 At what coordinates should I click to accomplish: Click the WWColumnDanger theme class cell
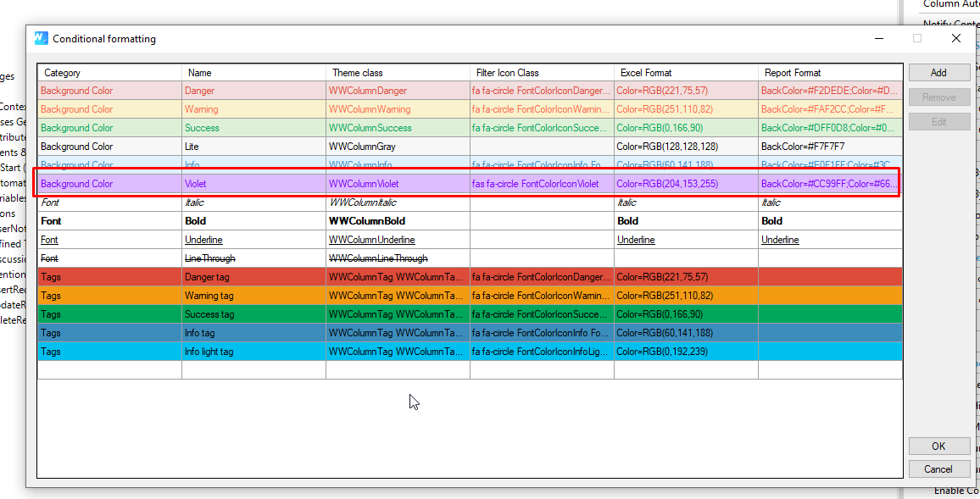tap(398, 91)
